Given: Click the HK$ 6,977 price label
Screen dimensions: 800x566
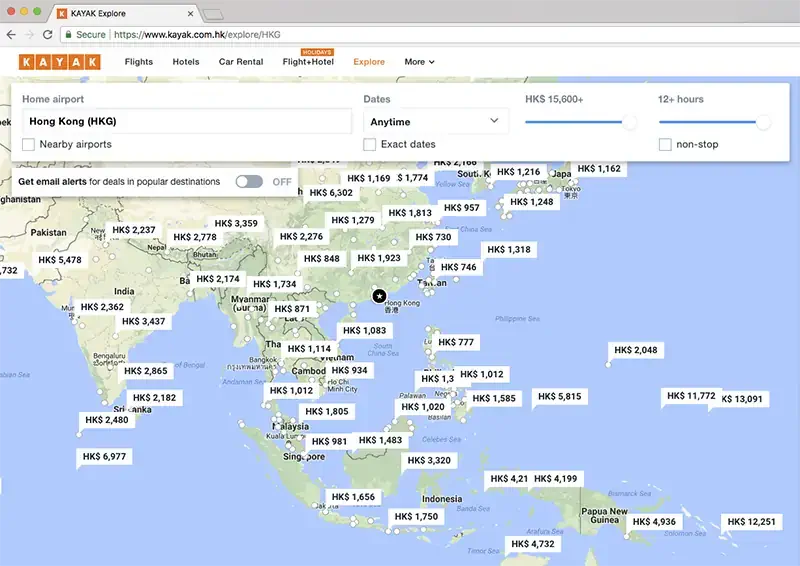Looking at the screenshot, I should click(x=104, y=456).
